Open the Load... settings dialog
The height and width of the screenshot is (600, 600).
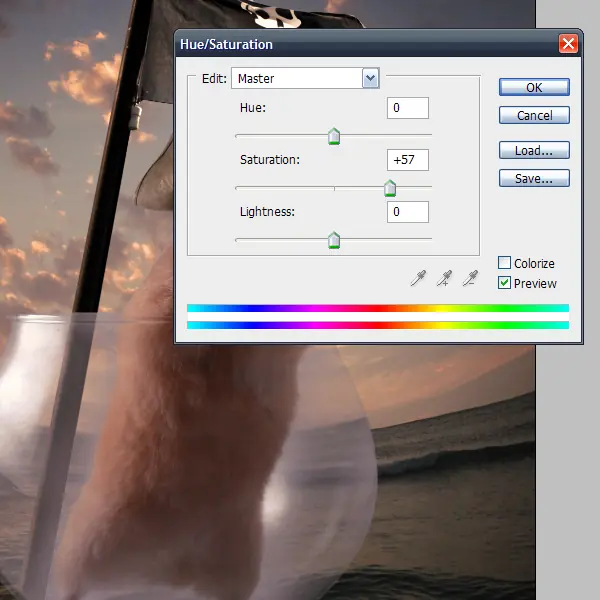click(x=534, y=150)
